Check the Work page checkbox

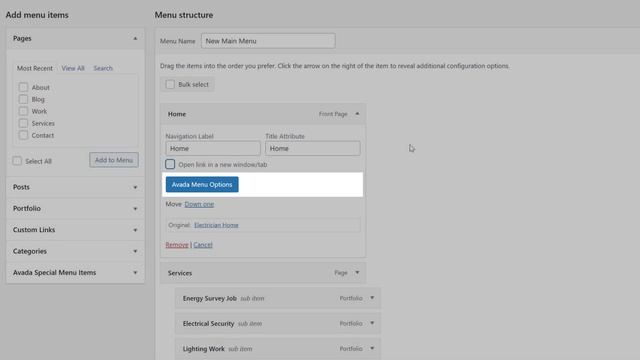pyautogui.click(x=23, y=111)
